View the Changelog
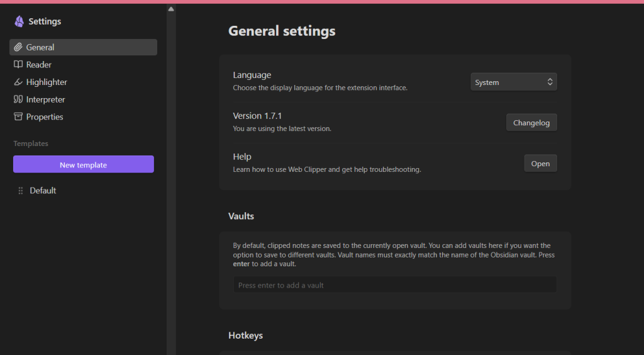 [531, 123]
